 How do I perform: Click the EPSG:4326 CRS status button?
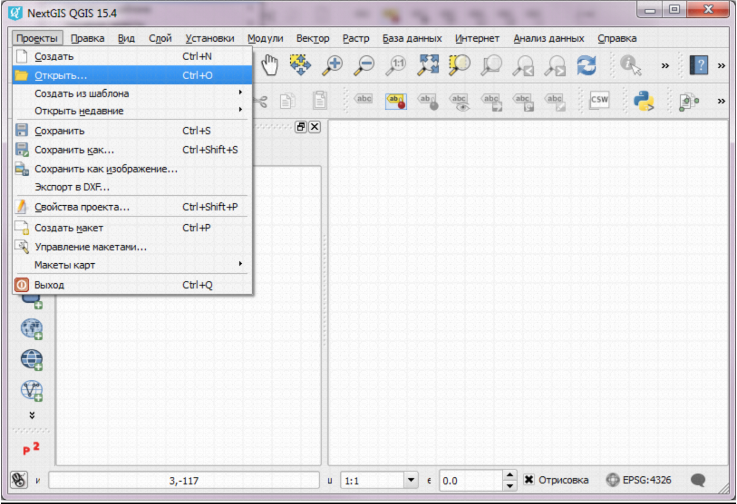tap(638, 480)
